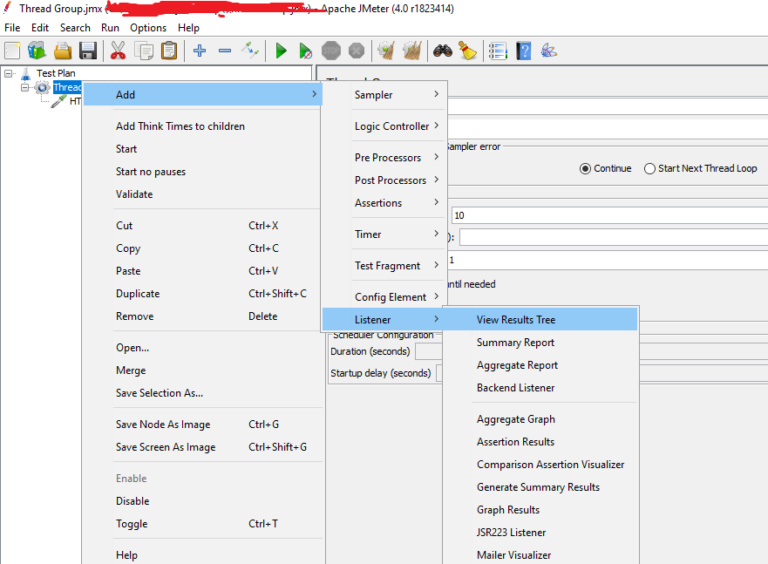Collapse the Thread Group tree node

(x=24, y=87)
